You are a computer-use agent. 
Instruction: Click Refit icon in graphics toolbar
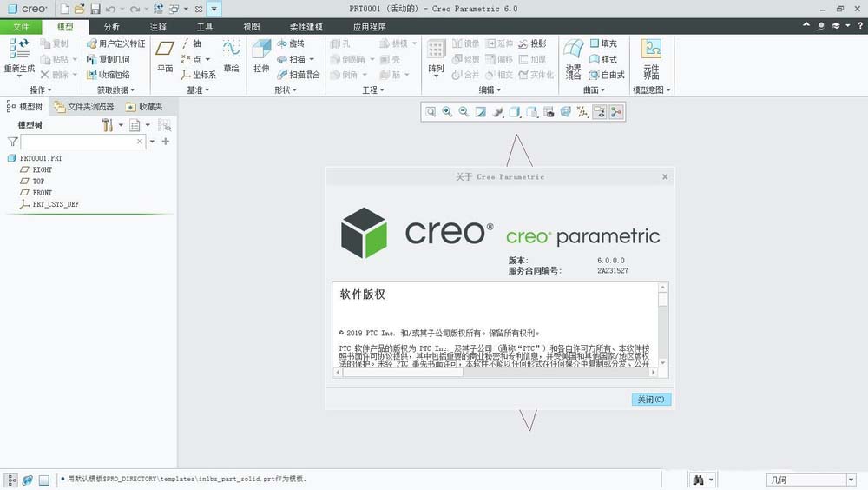431,112
